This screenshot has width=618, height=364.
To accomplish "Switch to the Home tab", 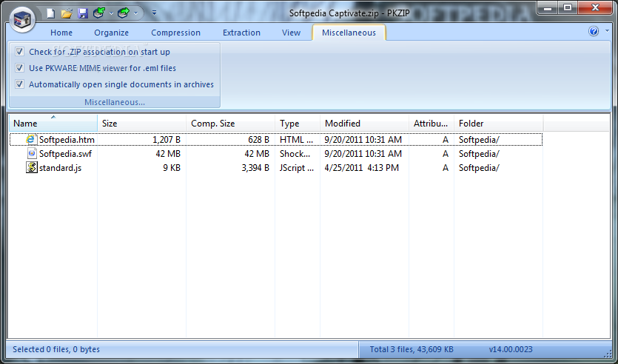I will 61,33.
